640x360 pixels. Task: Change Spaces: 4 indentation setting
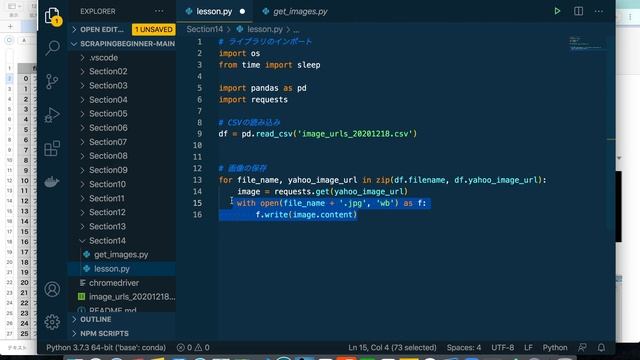(x=464, y=347)
